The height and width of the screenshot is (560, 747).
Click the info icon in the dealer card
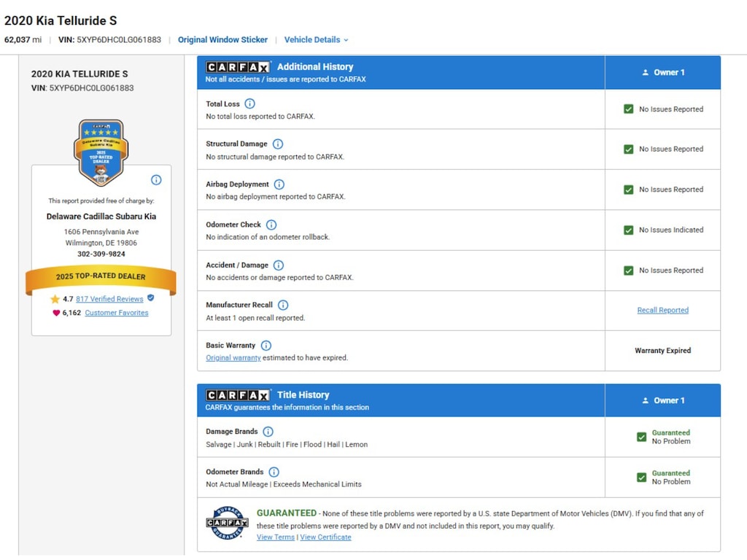click(156, 180)
